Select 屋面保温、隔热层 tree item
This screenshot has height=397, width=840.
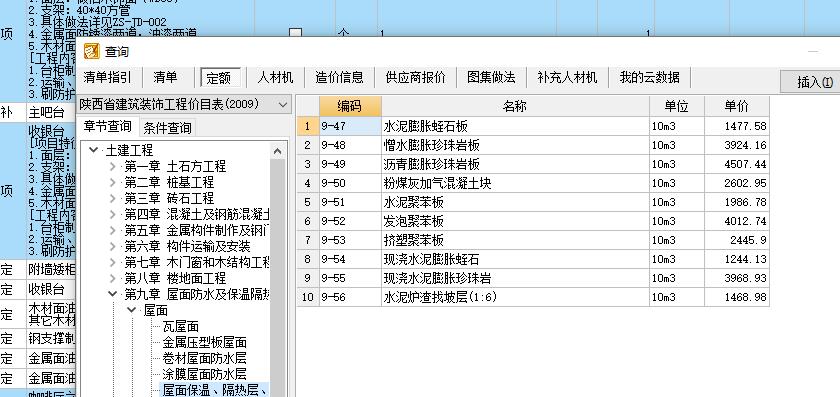tap(214, 391)
